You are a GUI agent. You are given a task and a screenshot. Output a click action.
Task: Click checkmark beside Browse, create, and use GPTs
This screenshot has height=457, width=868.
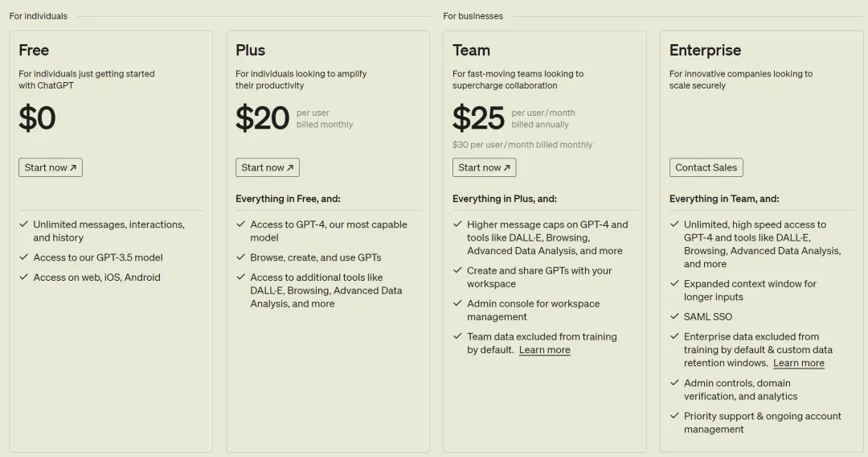(x=241, y=257)
